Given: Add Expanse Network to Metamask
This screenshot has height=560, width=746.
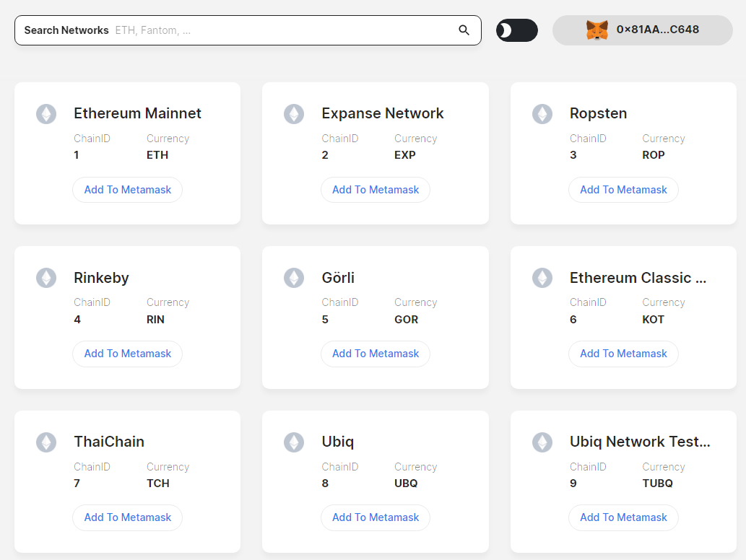Looking at the screenshot, I should 376,190.
